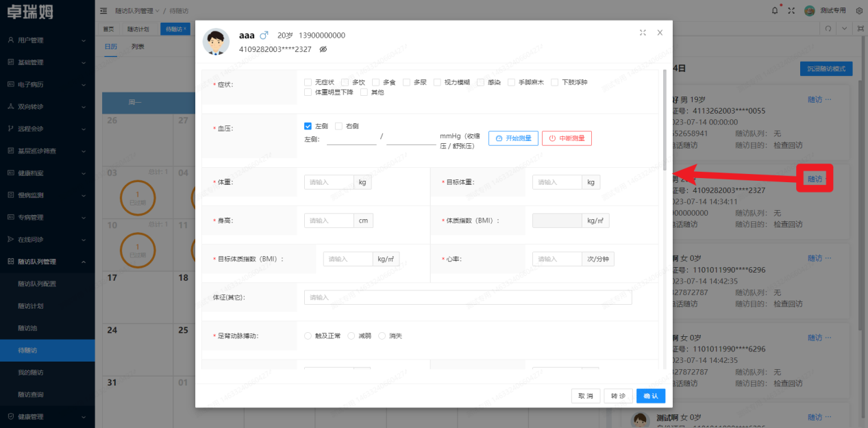Screen dimensions: 868x428
Task: Check the 多食 symptom checkbox
Action: [x=376, y=82]
